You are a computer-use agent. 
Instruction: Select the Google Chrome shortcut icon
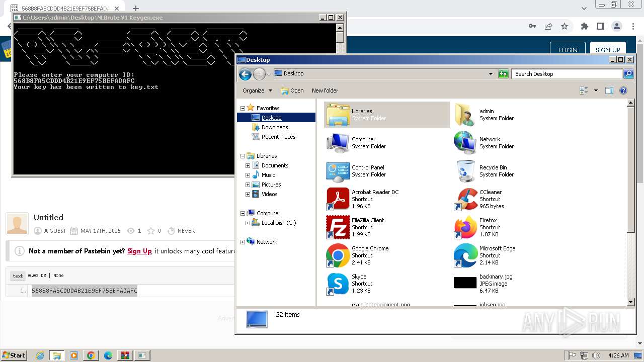click(338, 255)
